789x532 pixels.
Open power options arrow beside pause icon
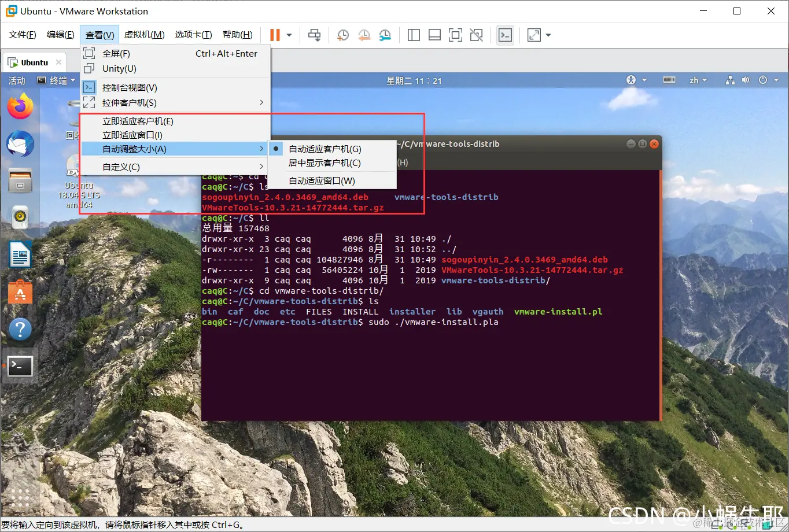(289, 35)
